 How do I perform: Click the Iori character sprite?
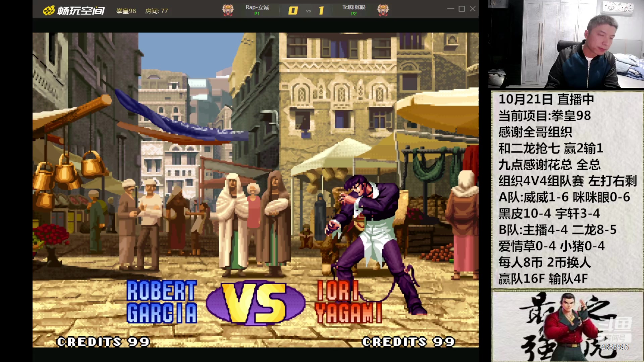[x=376, y=245]
